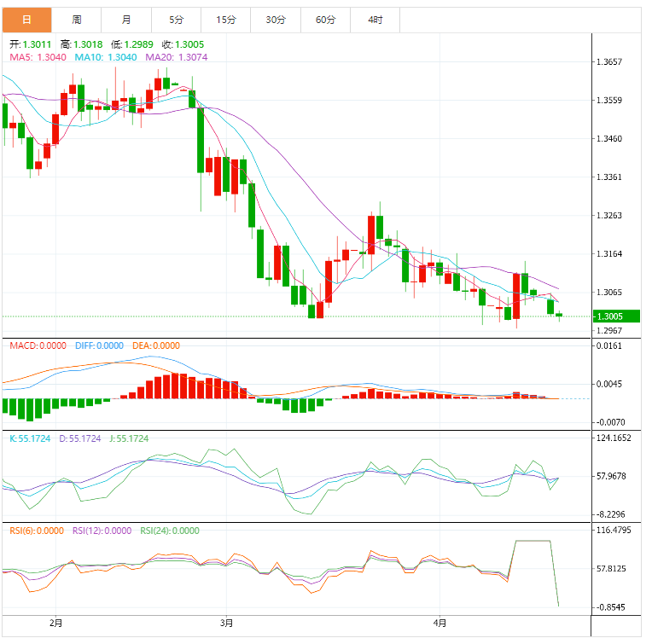Select the 30分 timeframe tab

pyautogui.click(x=276, y=20)
